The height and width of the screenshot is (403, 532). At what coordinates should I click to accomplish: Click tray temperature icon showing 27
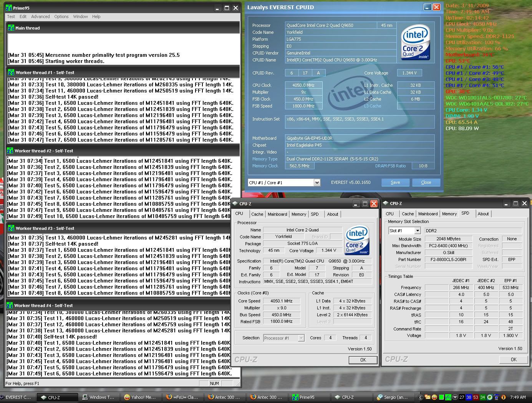462,397
